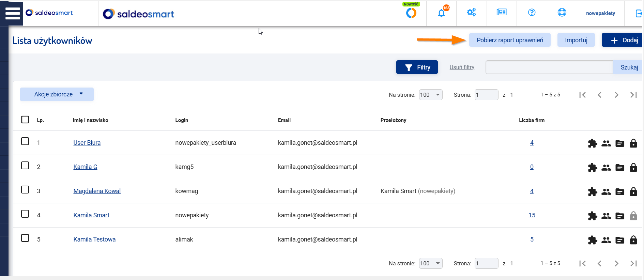Focus the top Strona page number field
644x280 pixels.
pyautogui.click(x=487, y=95)
